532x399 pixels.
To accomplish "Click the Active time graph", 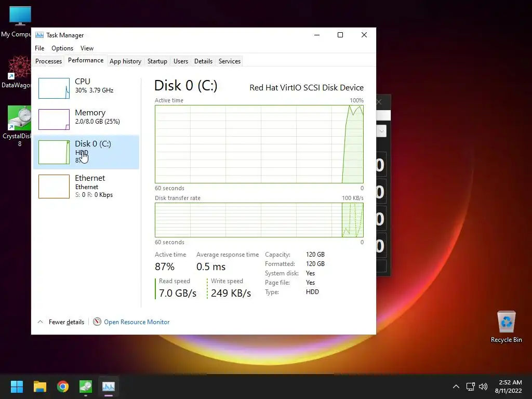I will (259, 144).
